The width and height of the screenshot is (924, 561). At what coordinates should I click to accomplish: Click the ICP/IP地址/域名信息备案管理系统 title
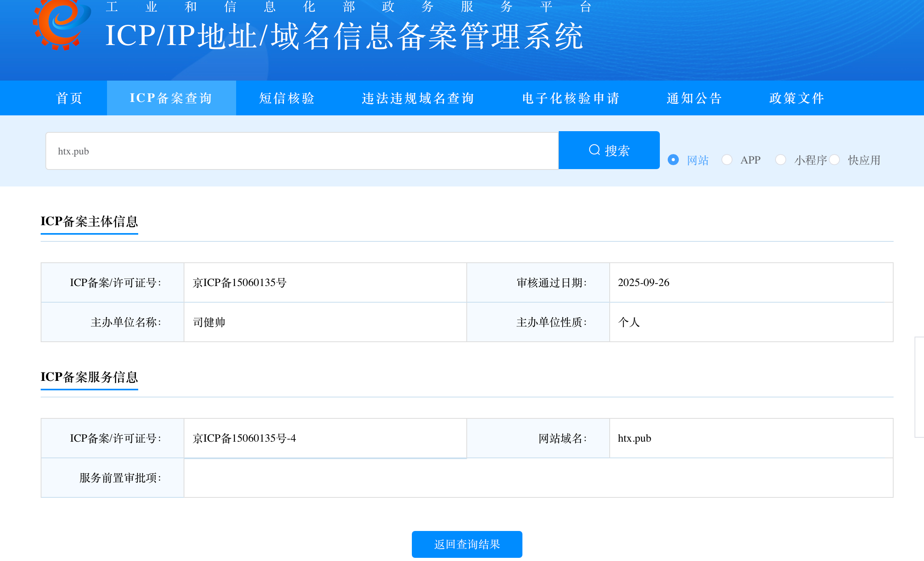pyautogui.click(x=344, y=36)
